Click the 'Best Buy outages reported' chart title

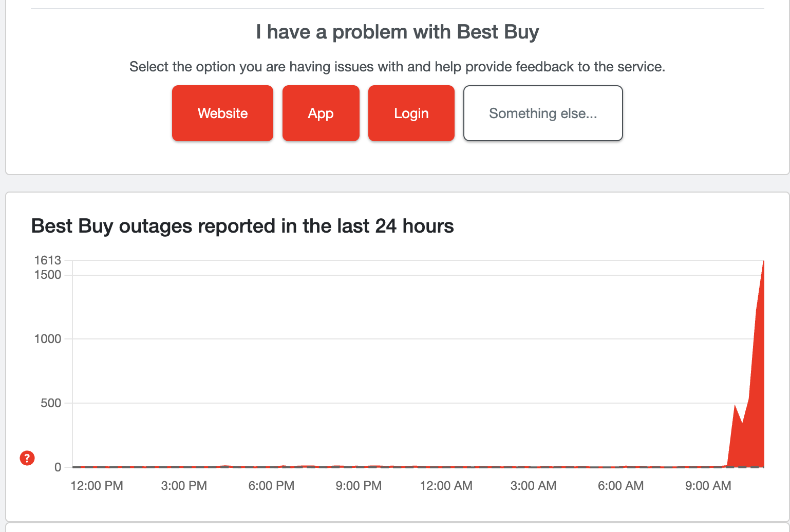(x=242, y=226)
